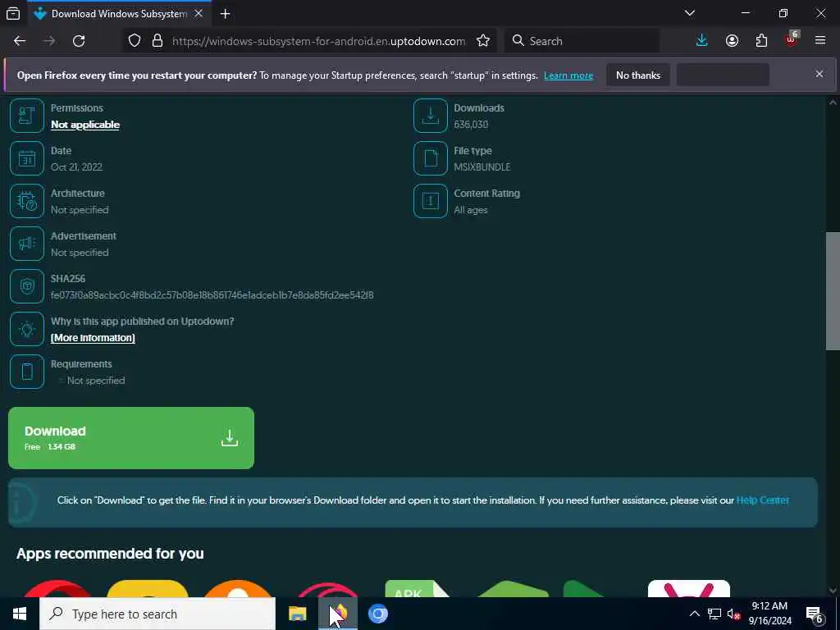
Task: Click the green Download button
Action: (130, 438)
